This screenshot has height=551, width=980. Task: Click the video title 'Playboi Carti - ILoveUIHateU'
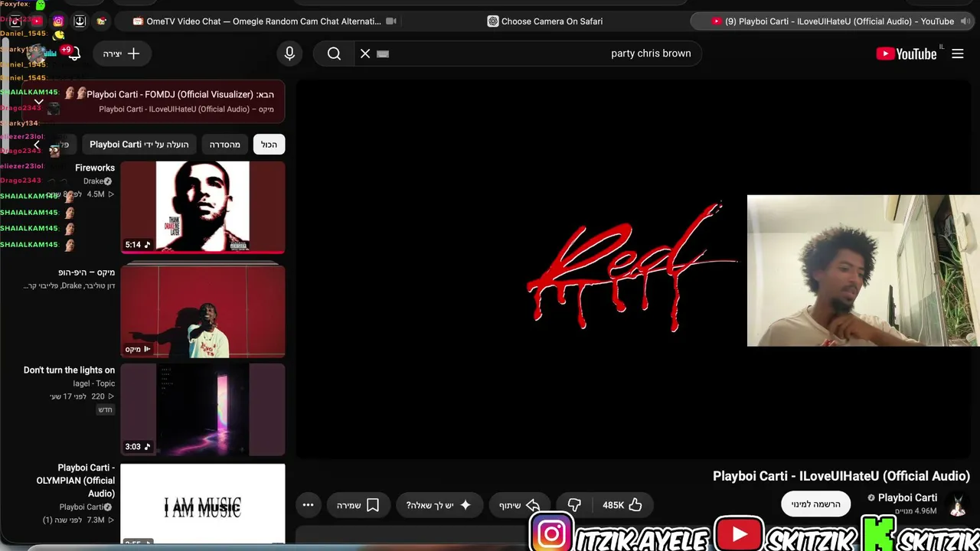point(841,476)
